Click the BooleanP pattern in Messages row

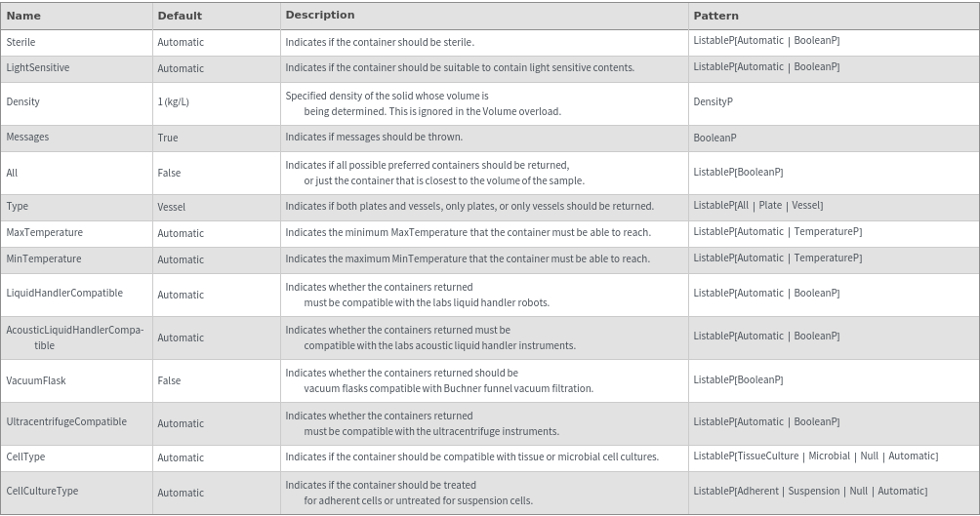tap(715, 138)
